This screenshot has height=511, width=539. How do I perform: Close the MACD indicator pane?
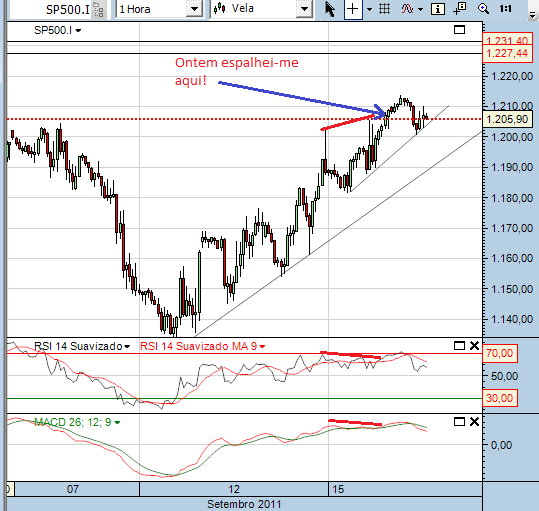click(x=474, y=422)
